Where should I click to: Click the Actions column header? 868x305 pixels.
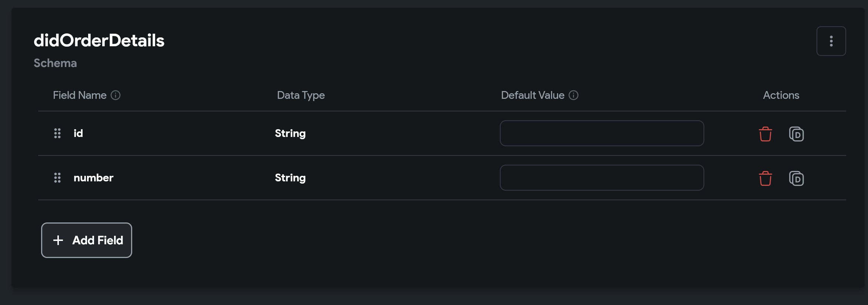(781, 95)
